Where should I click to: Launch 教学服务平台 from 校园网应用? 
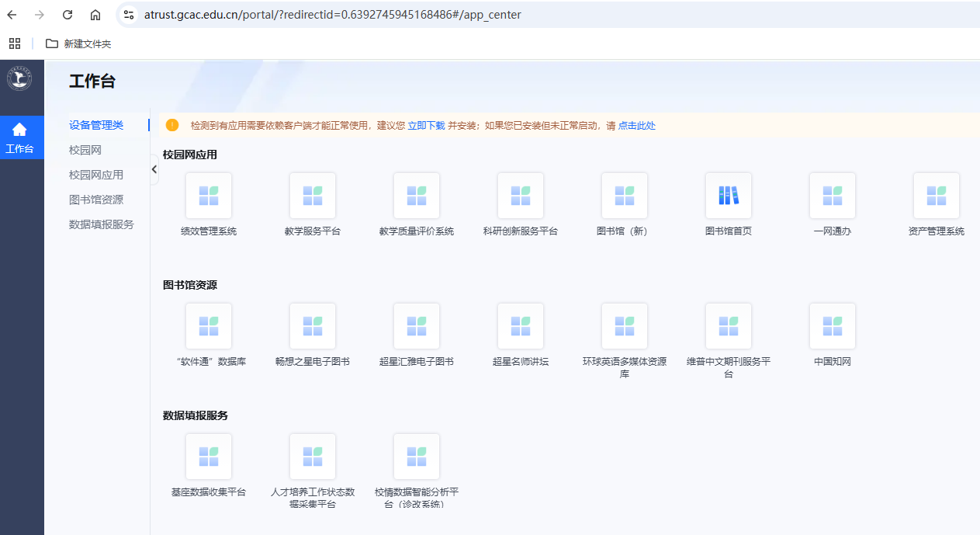[x=312, y=195]
